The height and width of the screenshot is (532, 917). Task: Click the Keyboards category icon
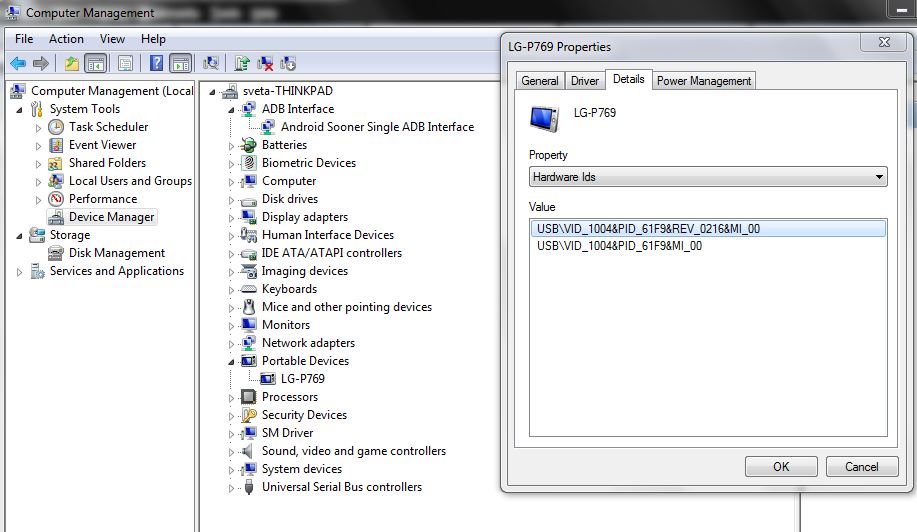249,289
